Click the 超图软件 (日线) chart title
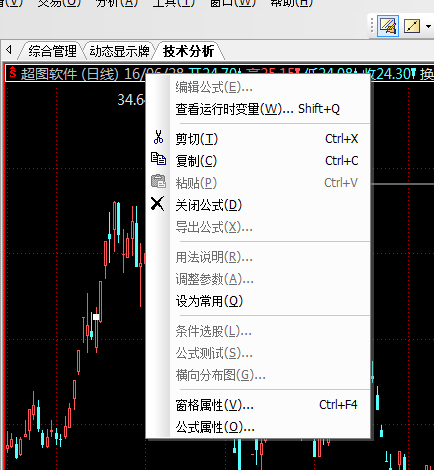Image resolution: width=434 pixels, height=470 pixels. 69,74
